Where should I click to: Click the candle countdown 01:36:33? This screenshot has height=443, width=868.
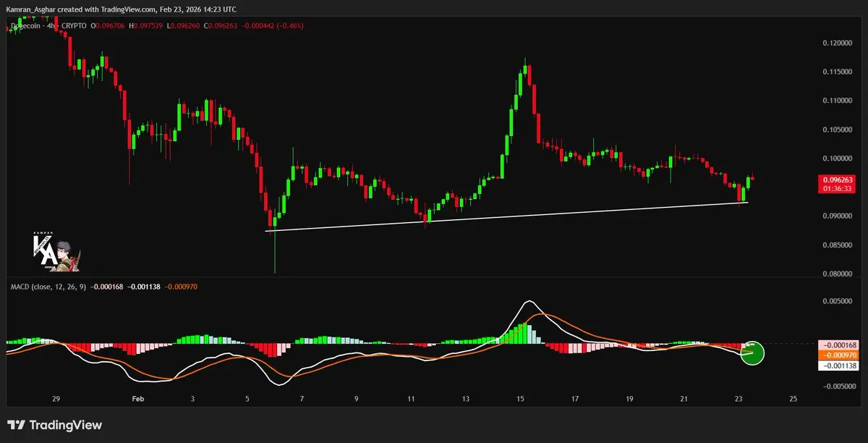point(838,188)
